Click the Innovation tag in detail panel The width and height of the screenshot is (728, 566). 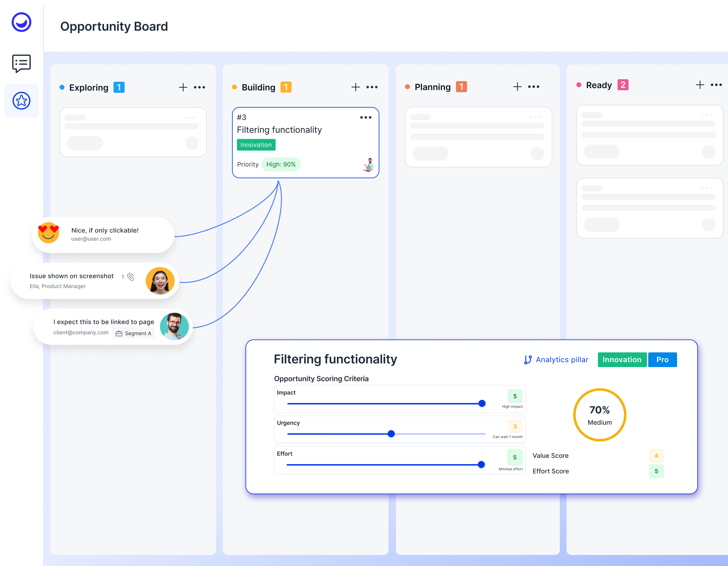click(622, 360)
